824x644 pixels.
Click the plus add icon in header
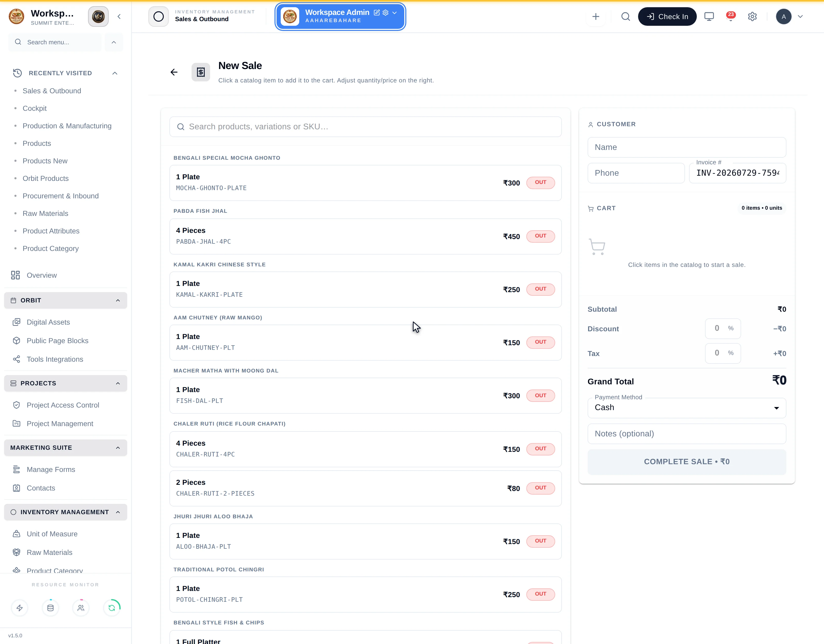pyautogui.click(x=596, y=16)
